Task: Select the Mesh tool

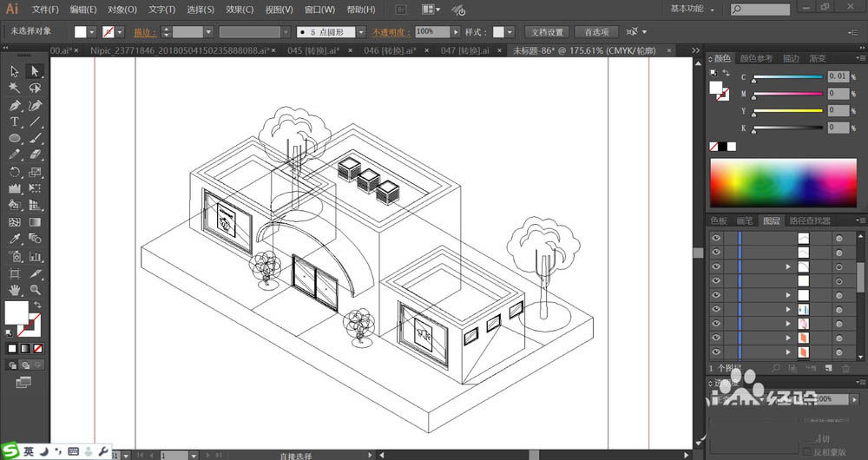Action: (15, 222)
